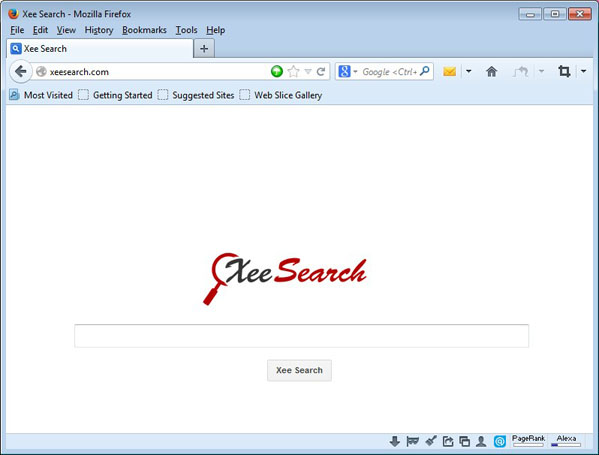Open the File menu

point(17,30)
